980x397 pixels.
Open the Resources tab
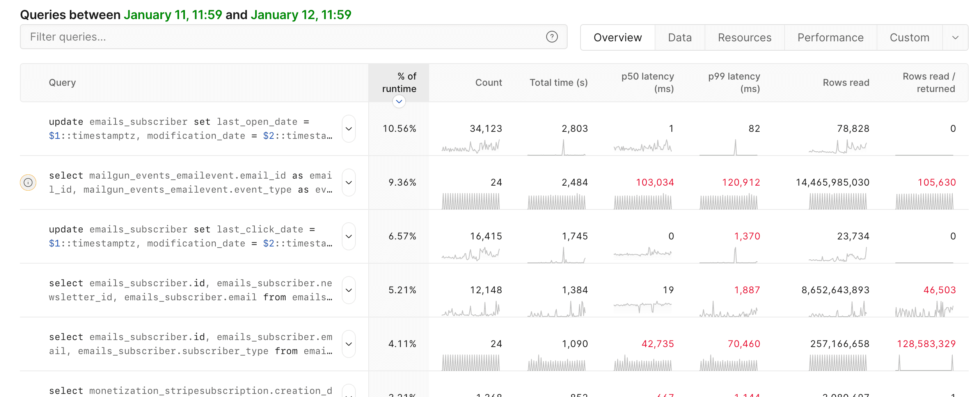[744, 37]
